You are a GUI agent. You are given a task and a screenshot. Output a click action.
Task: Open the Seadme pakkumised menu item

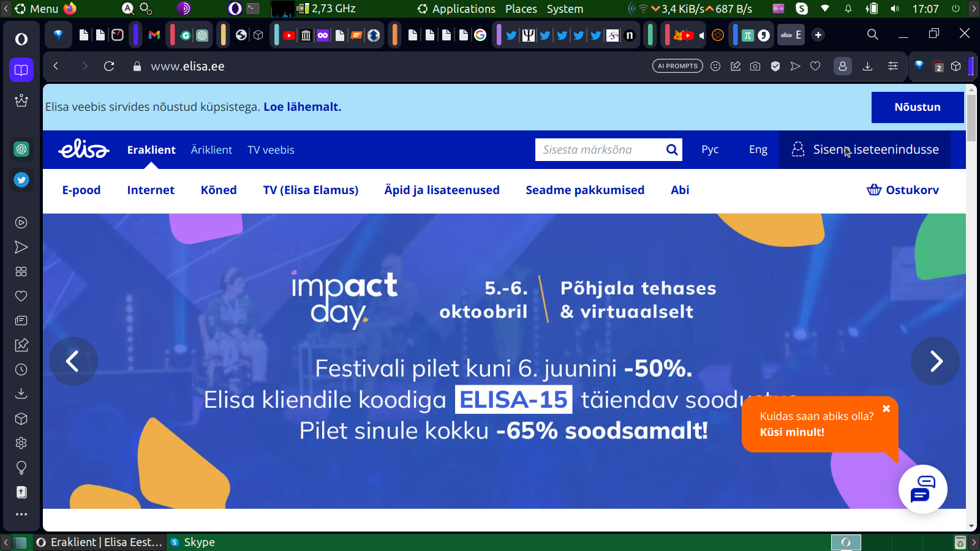[585, 190]
